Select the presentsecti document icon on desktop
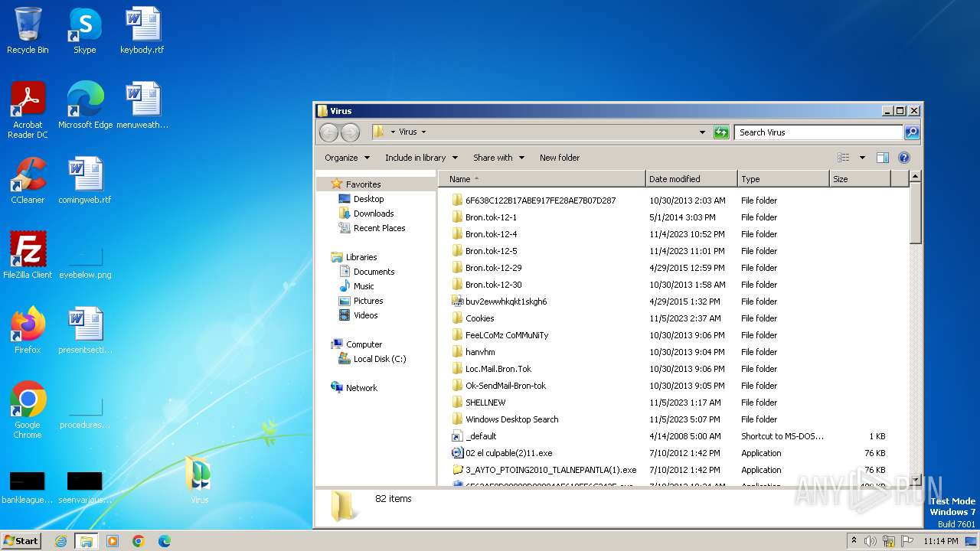 (x=85, y=330)
